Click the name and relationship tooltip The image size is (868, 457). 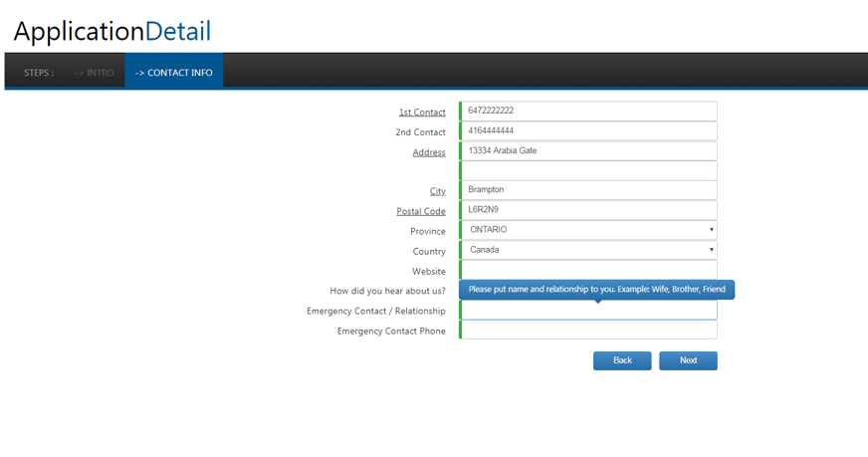point(597,290)
